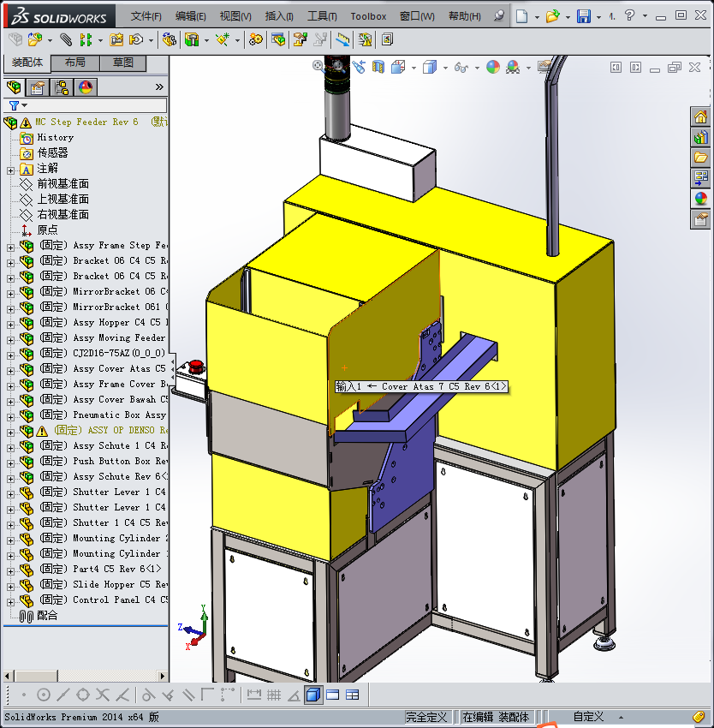Switch to the 布局 tab
Viewport: 714px width, 728px height.
[x=74, y=63]
